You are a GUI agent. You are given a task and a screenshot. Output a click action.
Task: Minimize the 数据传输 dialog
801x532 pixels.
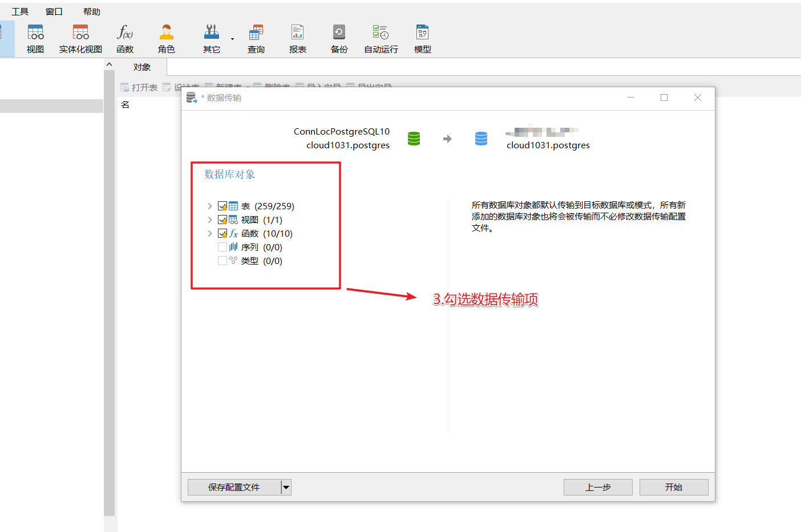631,98
